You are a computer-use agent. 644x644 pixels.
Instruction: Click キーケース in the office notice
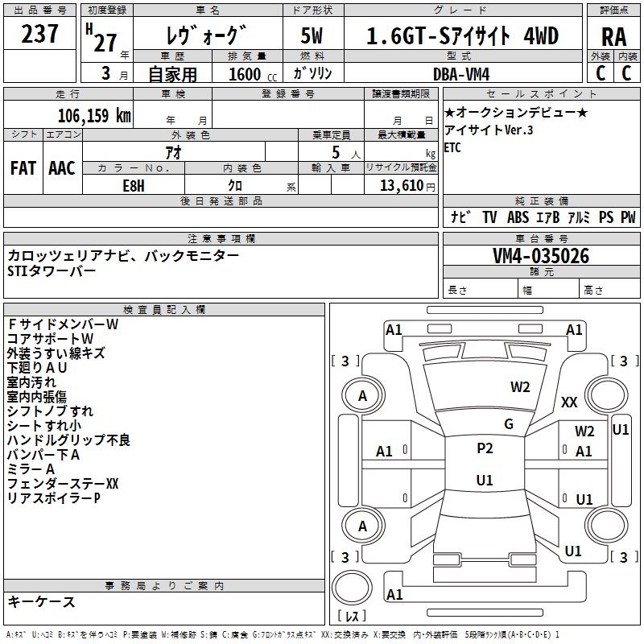click(42, 601)
